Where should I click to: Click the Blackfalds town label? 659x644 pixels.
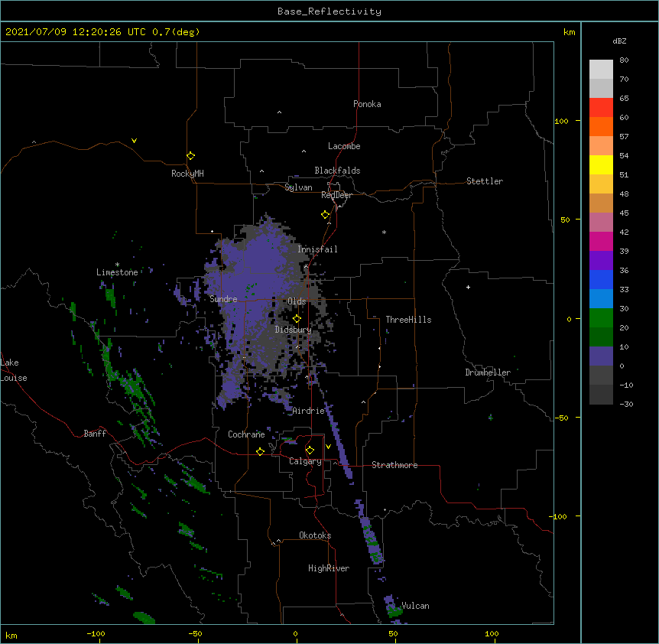pyautogui.click(x=337, y=171)
